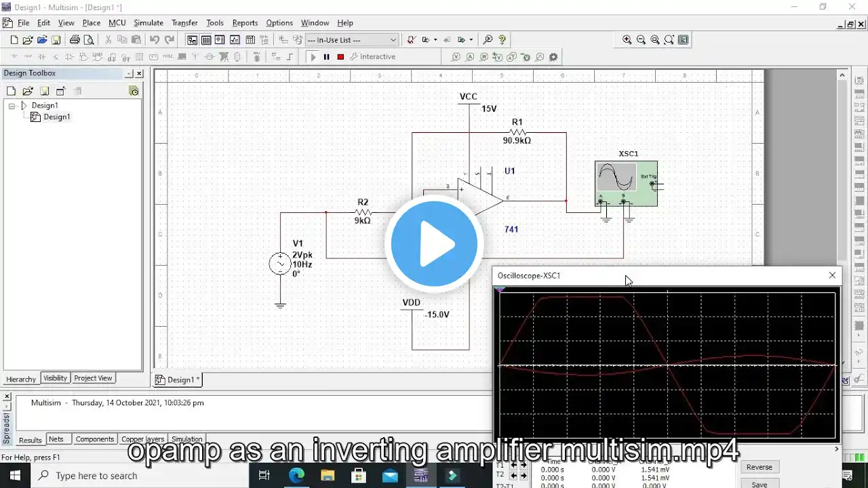The width and height of the screenshot is (868, 488).
Task: Place a source component from toolbar
Action: pos(14,57)
